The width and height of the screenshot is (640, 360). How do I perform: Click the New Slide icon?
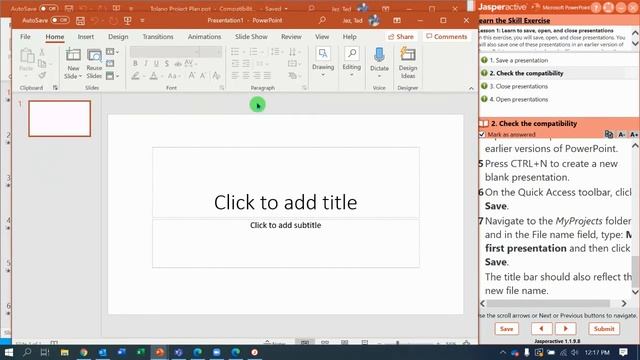(x=73, y=55)
